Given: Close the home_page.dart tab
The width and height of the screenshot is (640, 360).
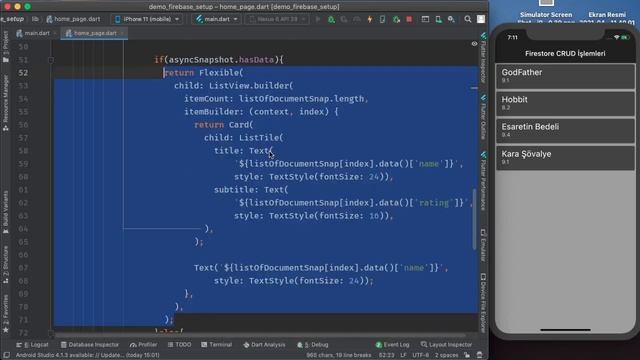Looking at the screenshot, I should (x=122, y=33).
